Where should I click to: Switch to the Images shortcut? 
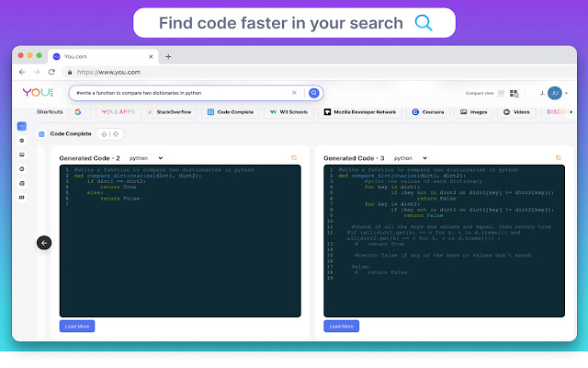(x=474, y=112)
